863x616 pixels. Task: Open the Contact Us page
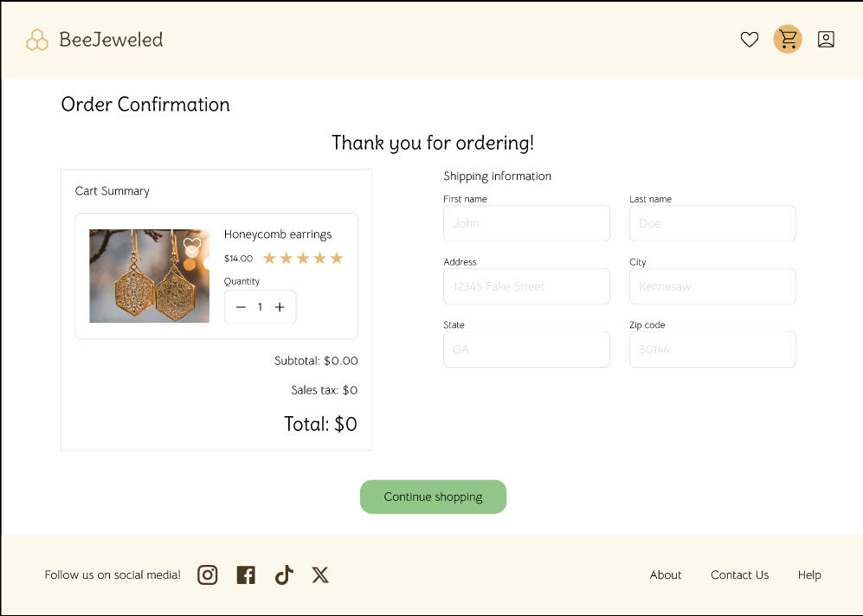click(x=739, y=574)
